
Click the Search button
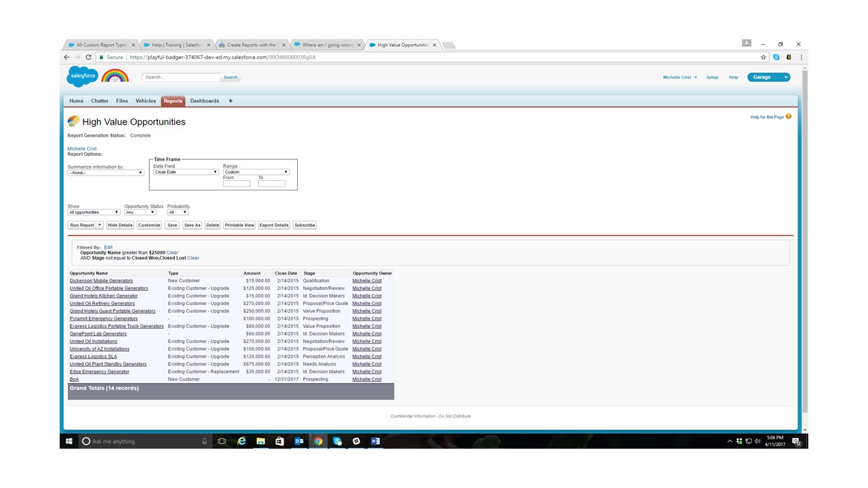click(x=231, y=77)
